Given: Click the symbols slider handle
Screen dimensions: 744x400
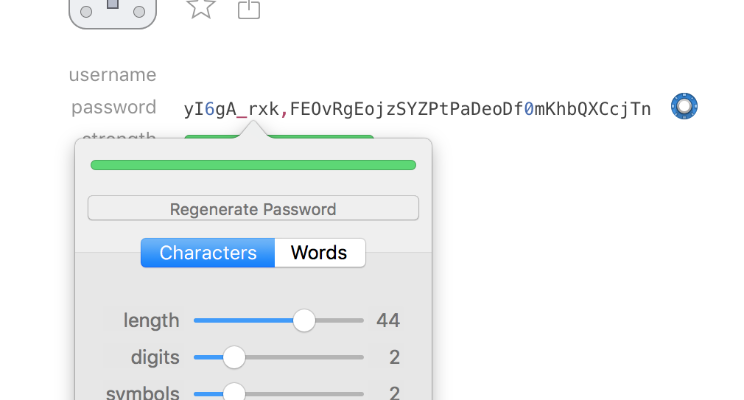Looking at the screenshot, I should pyautogui.click(x=234, y=392).
